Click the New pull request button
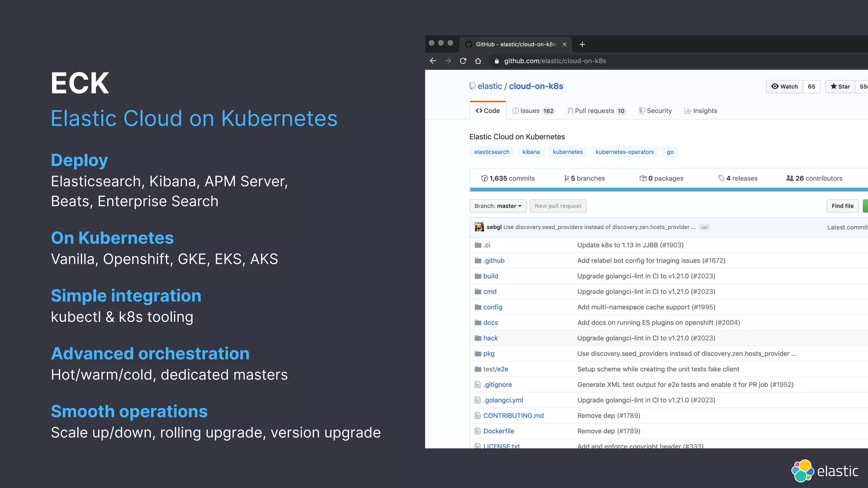Image resolution: width=868 pixels, height=488 pixels. pyautogui.click(x=558, y=206)
